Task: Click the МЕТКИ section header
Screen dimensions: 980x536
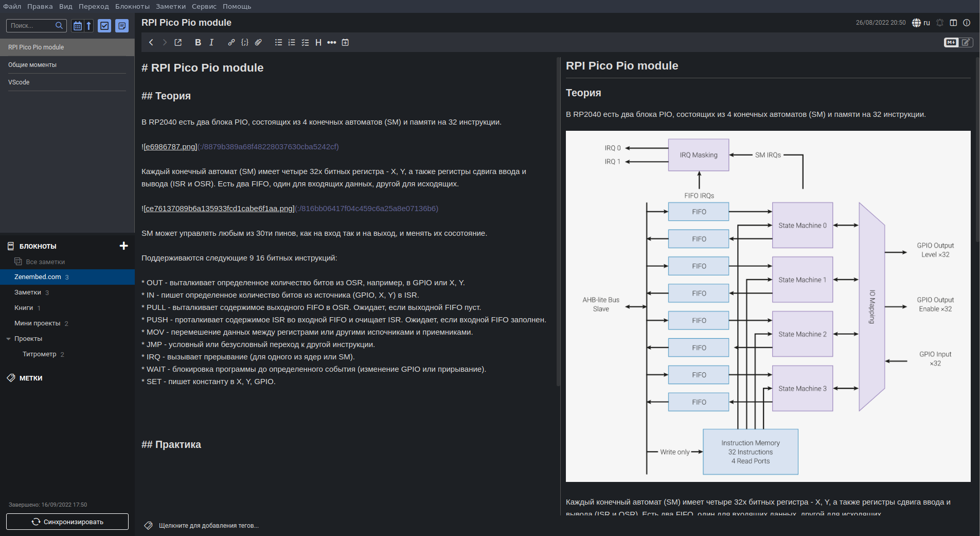Action: [x=31, y=378]
